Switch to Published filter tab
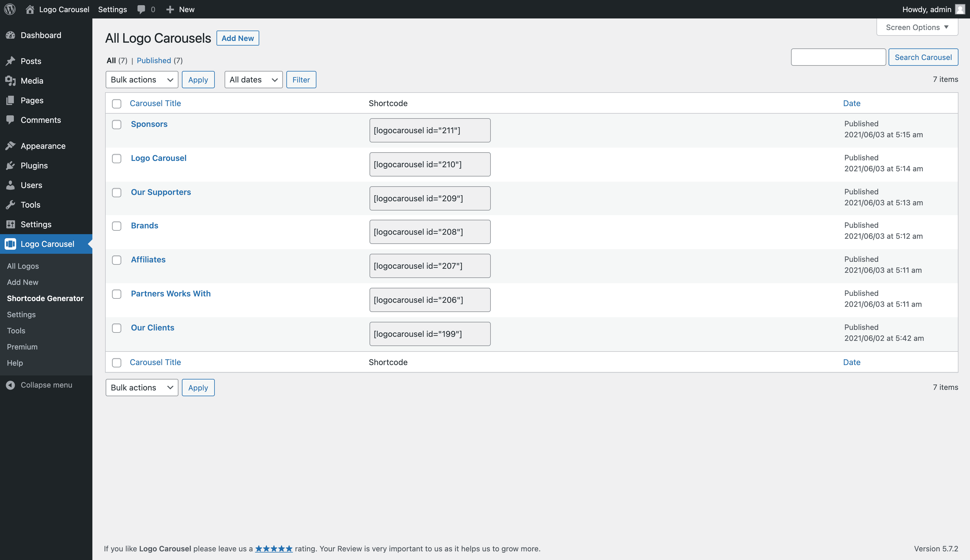 pyautogui.click(x=159, y=61)
